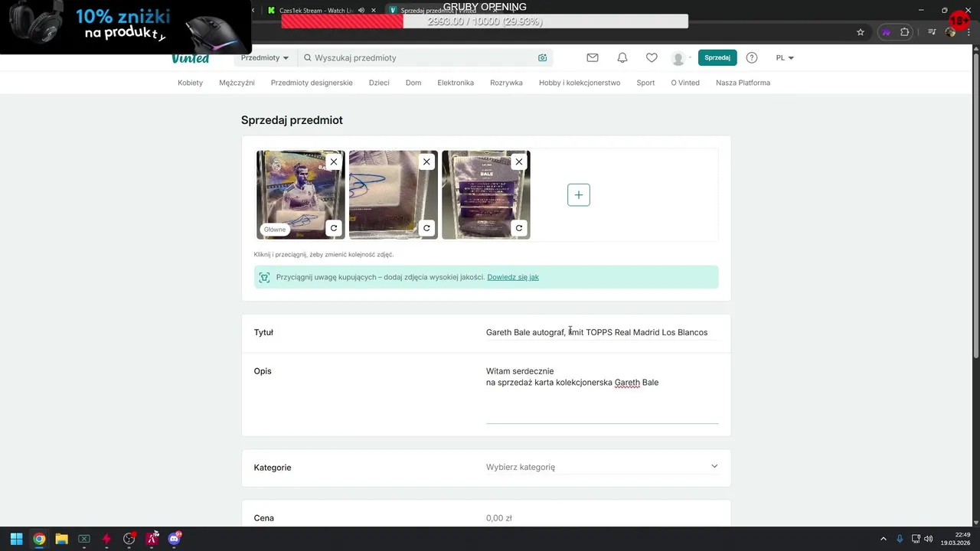This screenshot has width=980, height=551.
Task: Open Discord from taskbar
Action: (174, 539)
